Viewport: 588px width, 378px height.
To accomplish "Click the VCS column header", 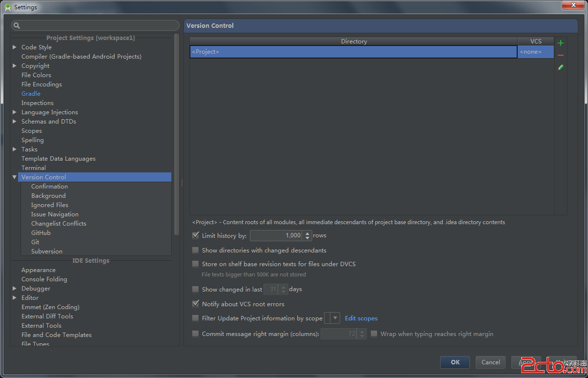I will [536, 42].
